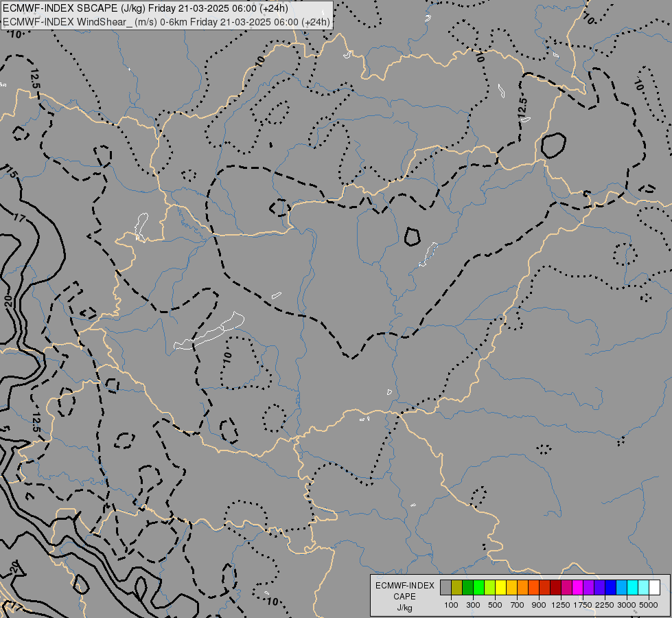Click the gray swatch in the CAPE legend
This screenshot has width=672, height=618.
tap(445, 587)
